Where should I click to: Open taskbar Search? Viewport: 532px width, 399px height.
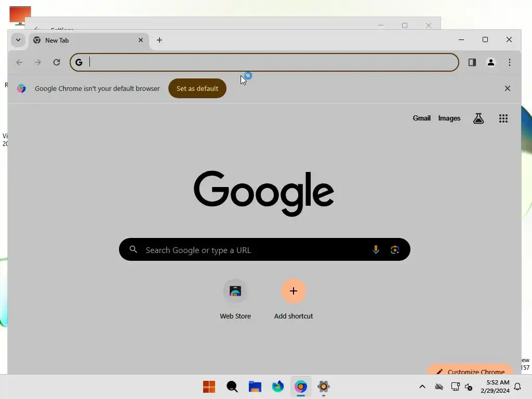[x=232, y=387]
